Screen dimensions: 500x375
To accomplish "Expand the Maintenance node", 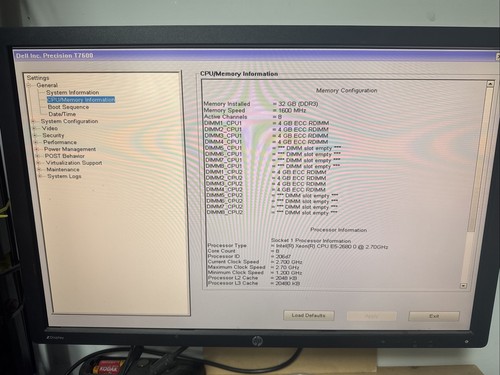I will click(39, 170).
